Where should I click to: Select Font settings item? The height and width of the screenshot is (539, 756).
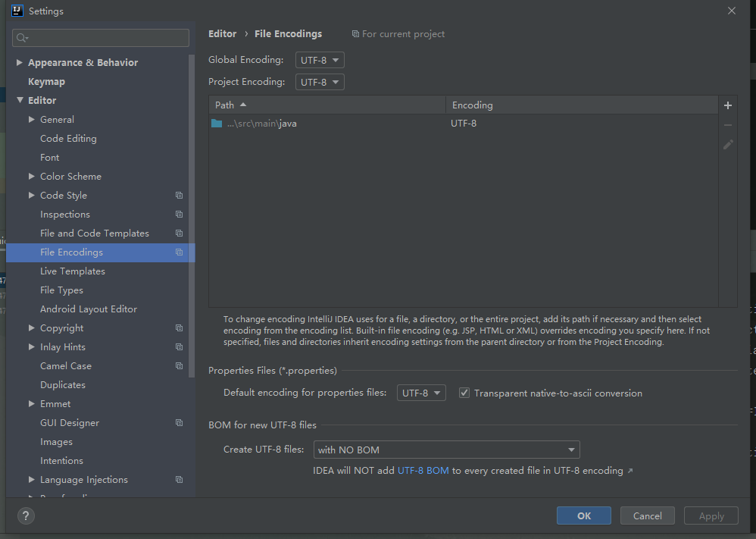click(50, 158)
